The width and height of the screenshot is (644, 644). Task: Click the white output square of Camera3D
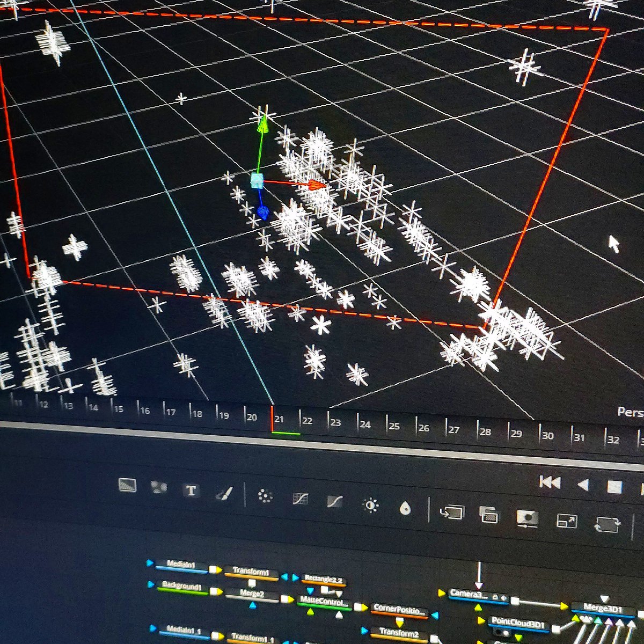pos(514,601)
